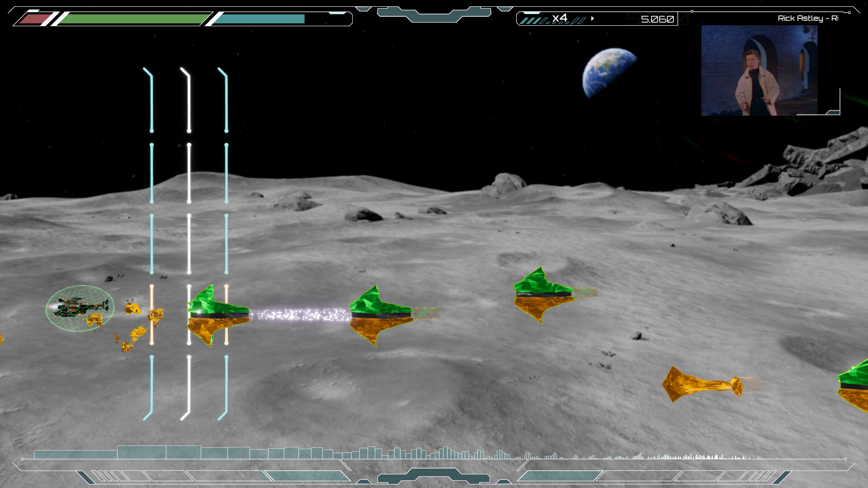
Task: Click the x4 score multiplier indicator
Action: [x=560, y=18]
